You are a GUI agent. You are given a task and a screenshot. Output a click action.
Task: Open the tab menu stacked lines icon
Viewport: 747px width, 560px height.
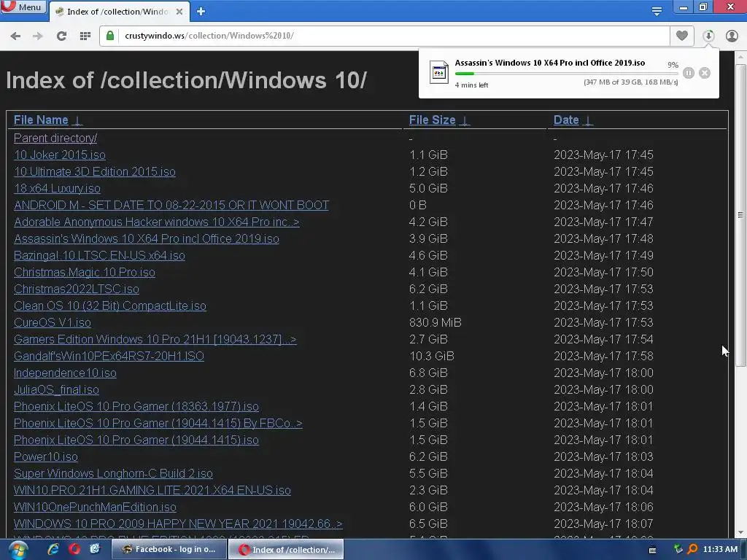click(657, 12)
